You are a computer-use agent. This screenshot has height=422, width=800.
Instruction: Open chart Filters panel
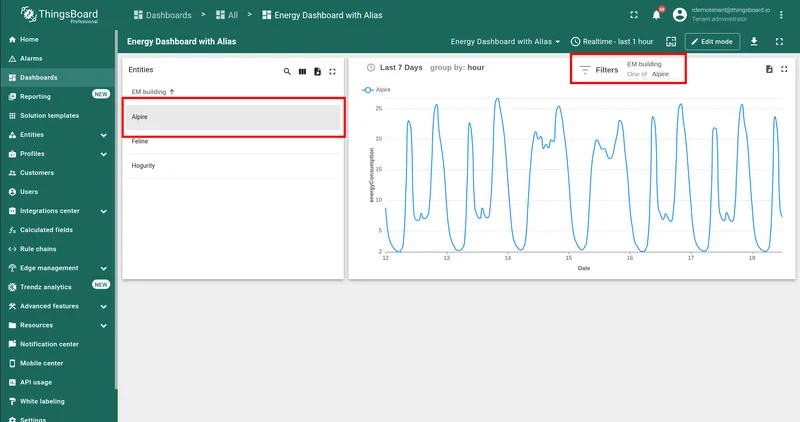(599, 70)
